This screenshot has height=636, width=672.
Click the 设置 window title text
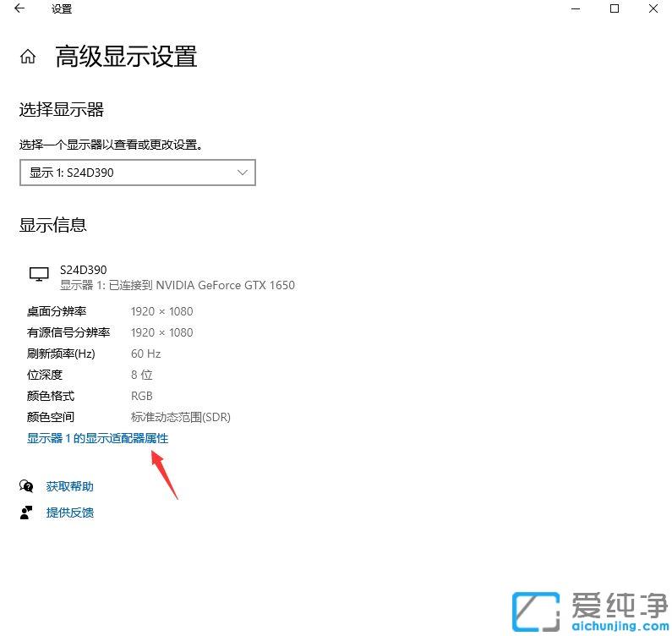pyautogui.click(x=62, y=8)
